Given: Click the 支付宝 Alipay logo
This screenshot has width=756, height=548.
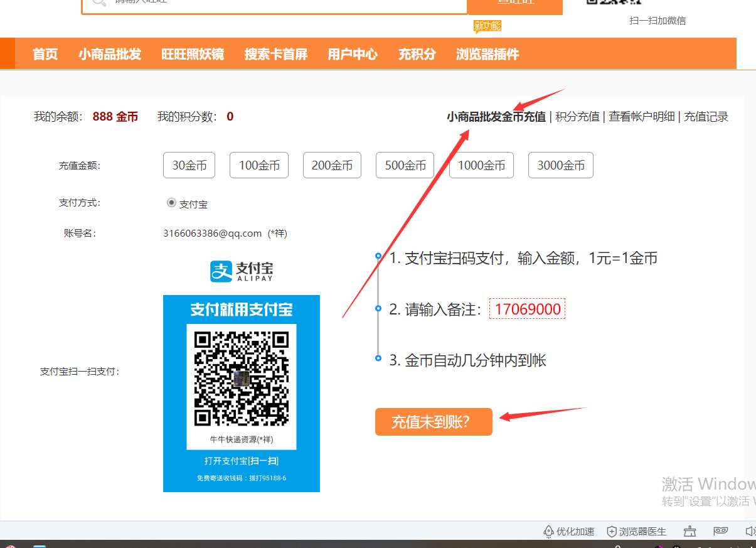Looking at the screenshot, I should 242,271.
